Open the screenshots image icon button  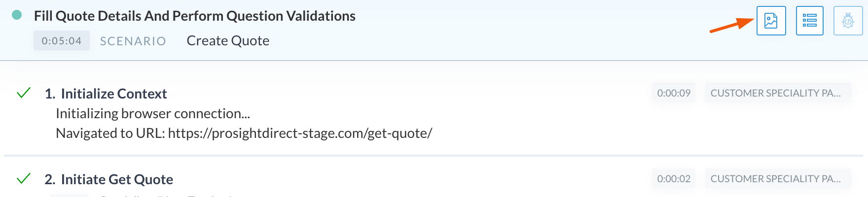tap(771, 21)
